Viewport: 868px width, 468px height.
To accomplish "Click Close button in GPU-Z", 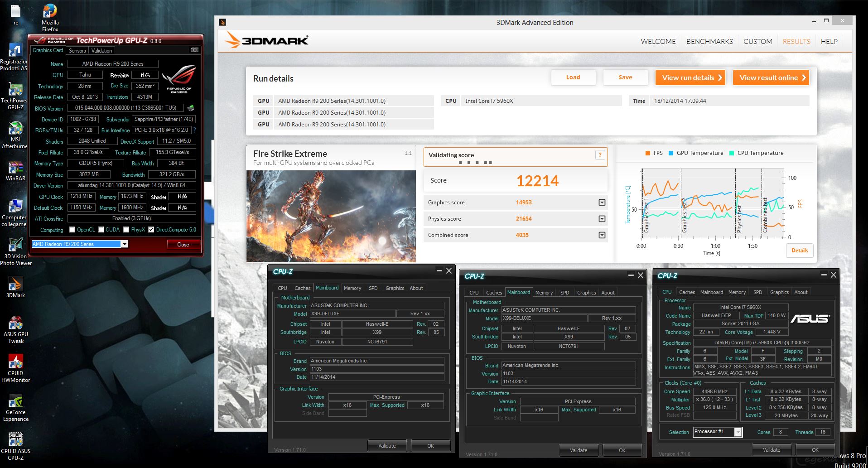I will [x=183, y=244].
